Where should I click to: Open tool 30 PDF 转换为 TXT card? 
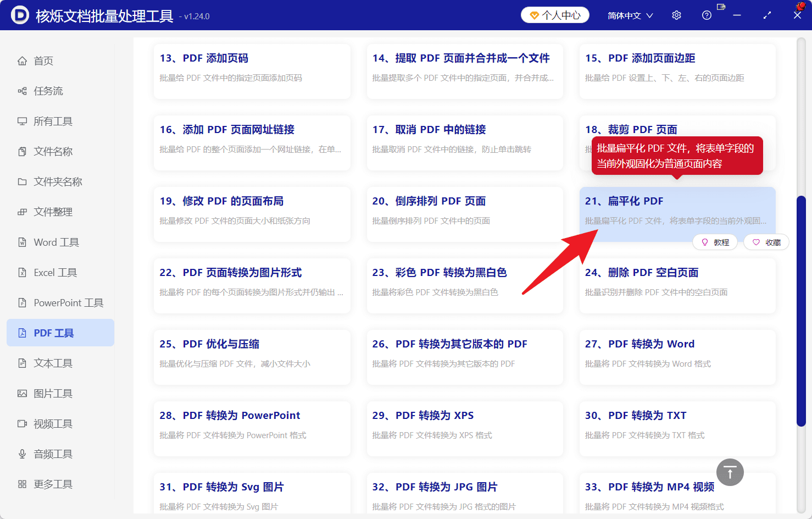pyautogui.click(x=677, y=429)
